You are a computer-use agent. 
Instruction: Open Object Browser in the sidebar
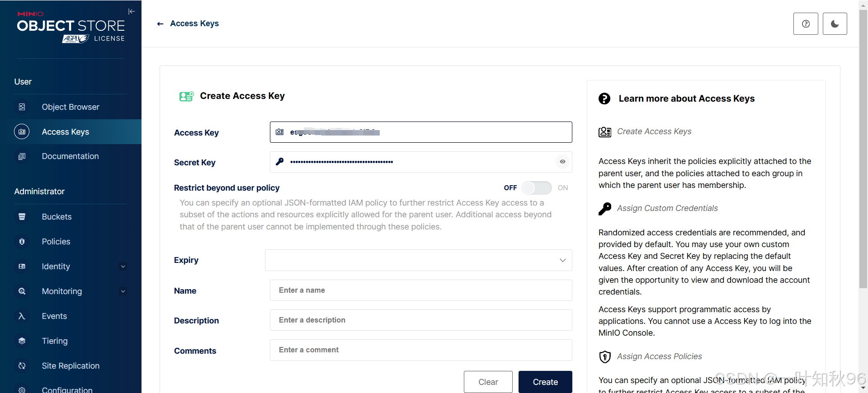pos(71,107)
